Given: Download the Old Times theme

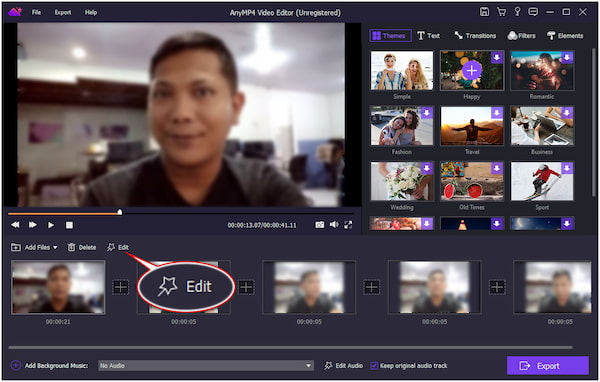Looking at the screenshot, I should (497, 168).
